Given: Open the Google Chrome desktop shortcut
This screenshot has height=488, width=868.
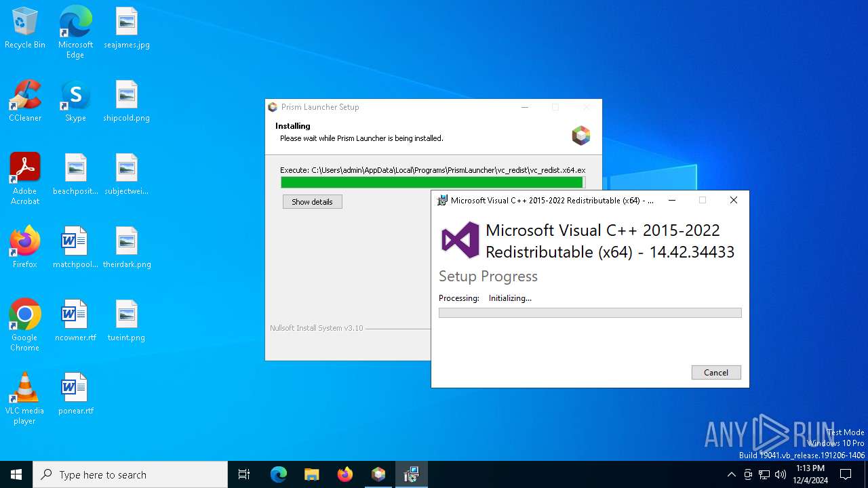Looking at the screenshot, I should (25, 325).
